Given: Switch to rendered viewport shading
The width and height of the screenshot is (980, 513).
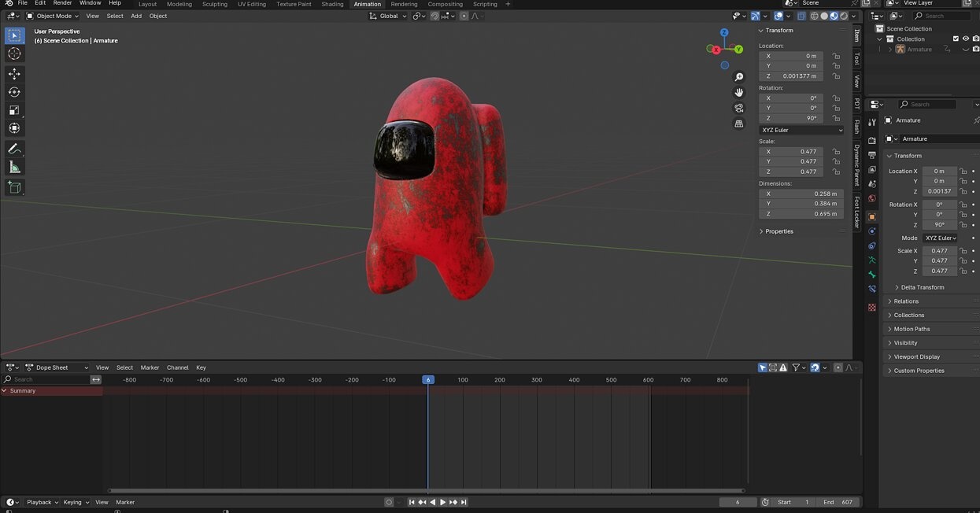Looking at the screenshot, I should pos(844,16).
